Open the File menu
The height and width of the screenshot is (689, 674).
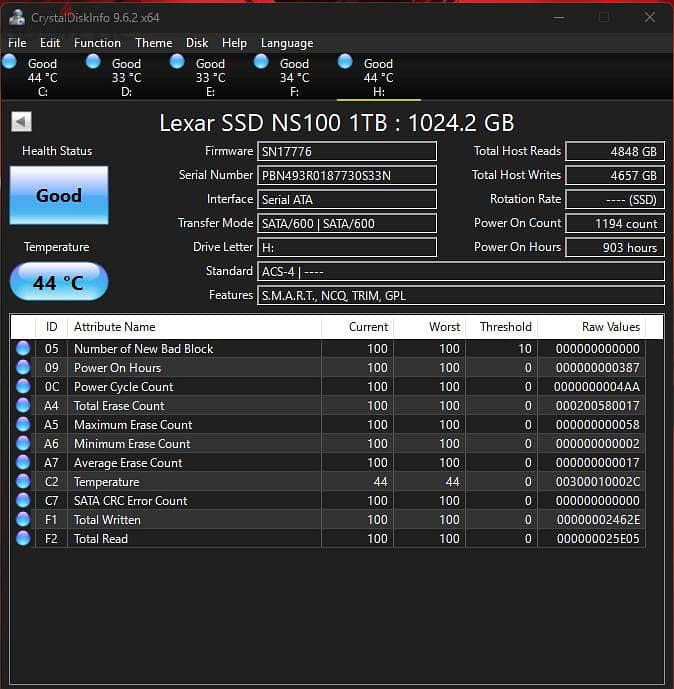click(17, 43)
